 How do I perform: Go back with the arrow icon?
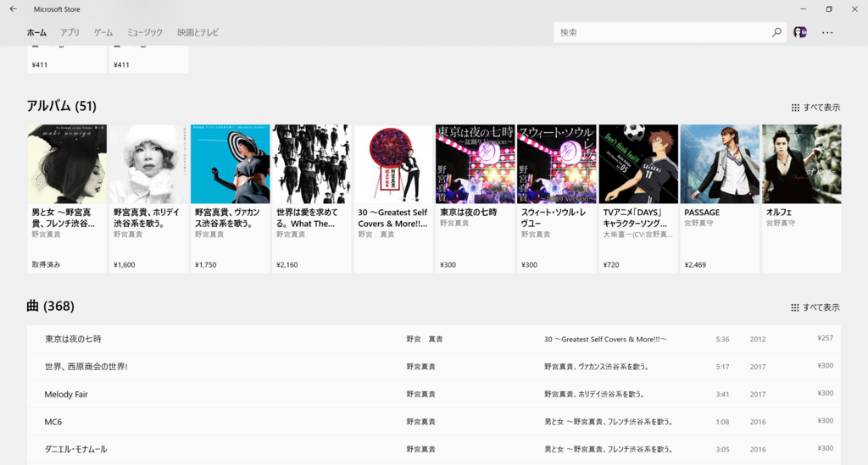pos(14,8)
